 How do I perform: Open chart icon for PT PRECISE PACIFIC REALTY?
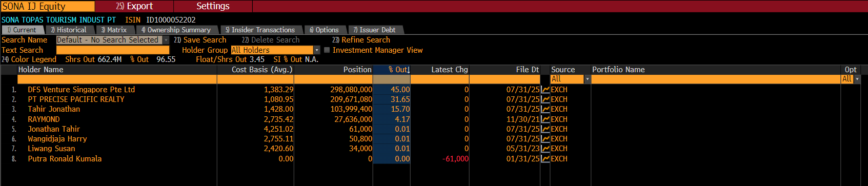click(x=545, y=99)
